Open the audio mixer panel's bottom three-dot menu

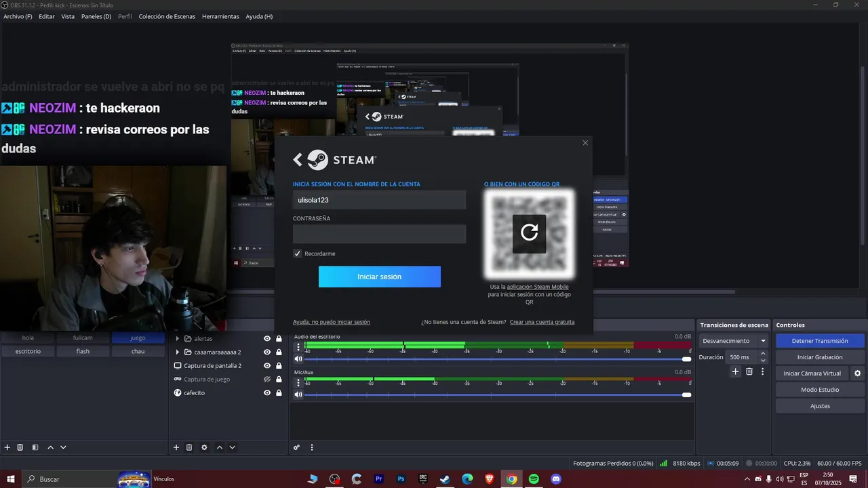312,447
